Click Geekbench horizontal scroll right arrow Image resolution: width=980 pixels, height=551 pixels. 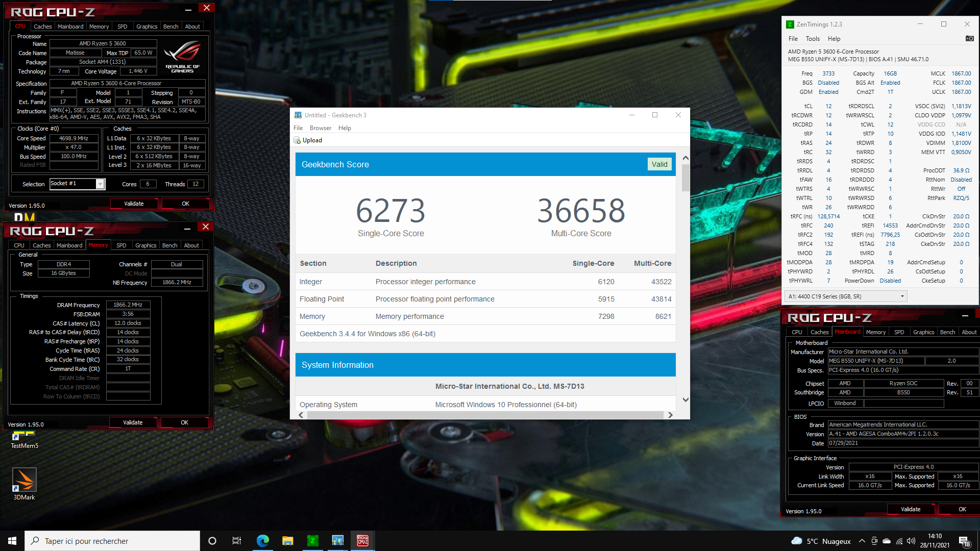tap(670, 415)
